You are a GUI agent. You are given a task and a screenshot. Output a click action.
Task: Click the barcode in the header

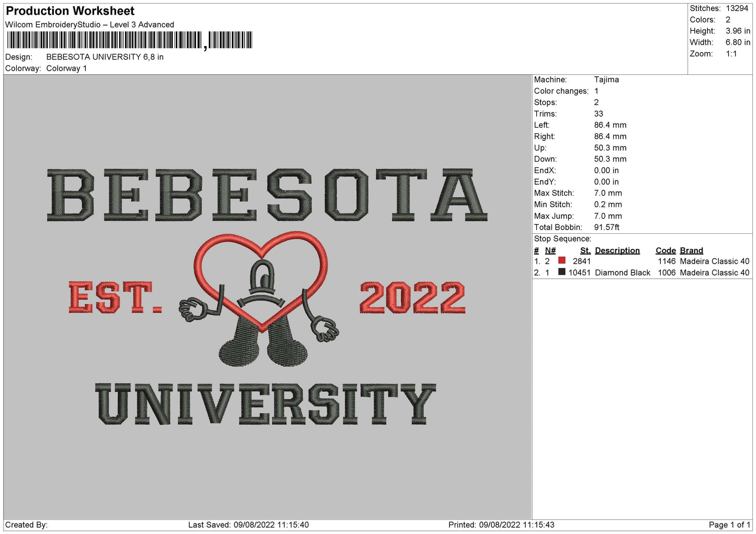(x=130, y=40)
